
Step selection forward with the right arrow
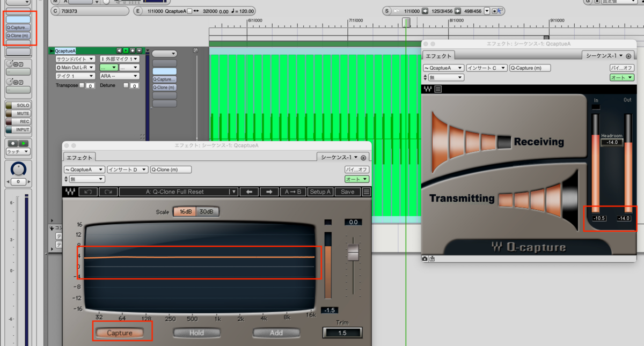[x=458, y=11]
